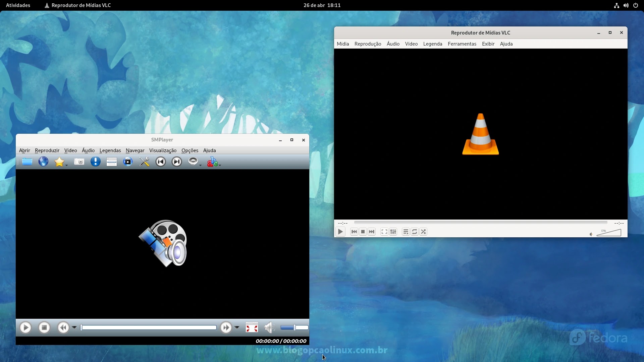Open Atividades overview in top bar

pyautogui.click(x=18, y=5)
